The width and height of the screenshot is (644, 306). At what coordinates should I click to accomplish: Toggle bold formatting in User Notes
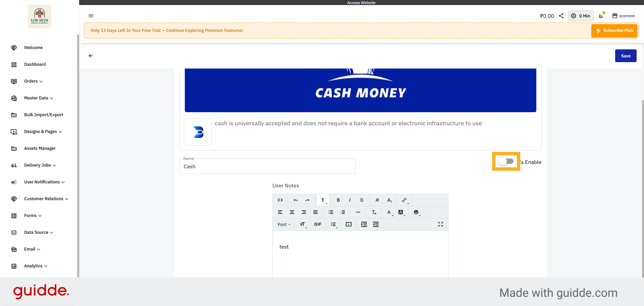338,200
